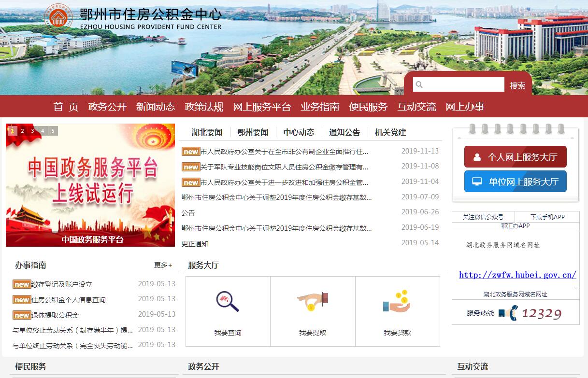Open the 我要查询 magnifier icon
Viewport: 588px width, 378px height.
click(x=228, y=302)
